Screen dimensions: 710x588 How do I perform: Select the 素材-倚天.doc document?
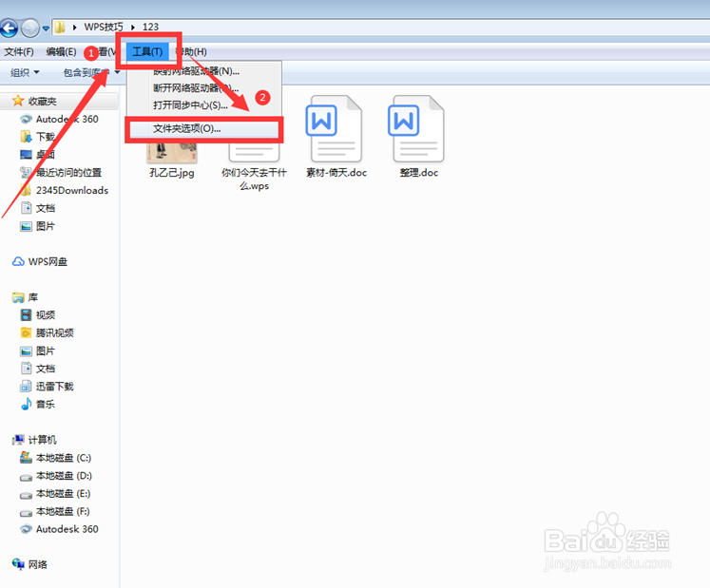click(336, 137)
